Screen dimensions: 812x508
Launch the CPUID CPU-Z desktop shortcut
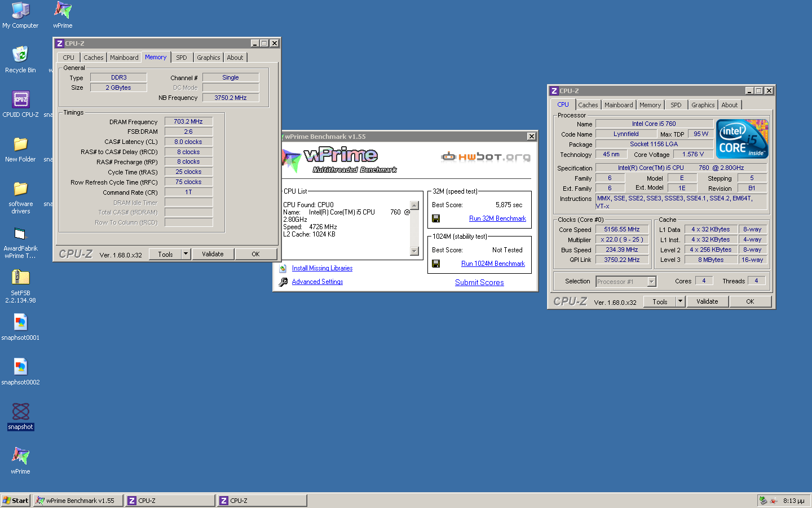(20, 104)
